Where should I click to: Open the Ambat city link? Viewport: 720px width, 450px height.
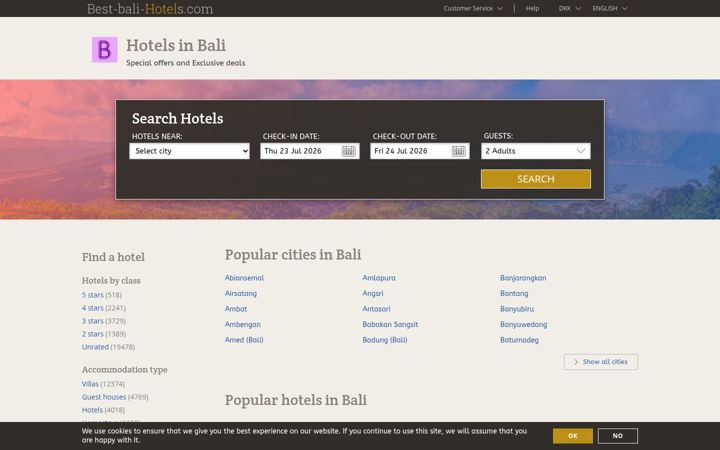(236, 309)
